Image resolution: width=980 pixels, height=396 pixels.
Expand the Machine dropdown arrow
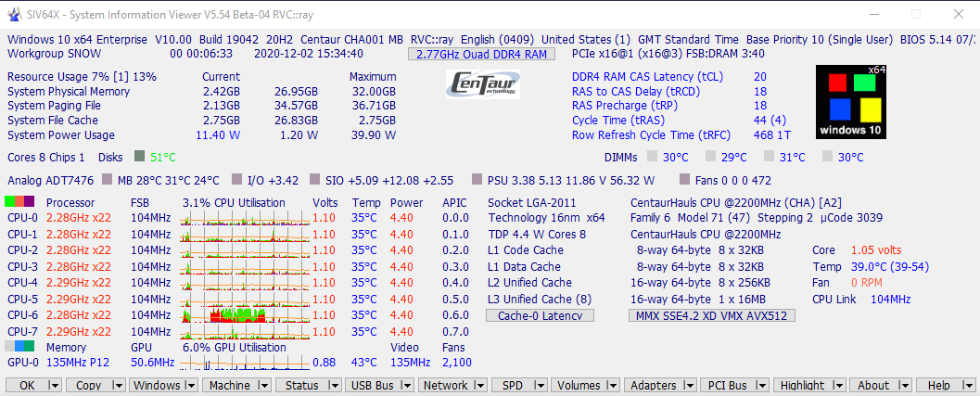click(x=263, y=386)
